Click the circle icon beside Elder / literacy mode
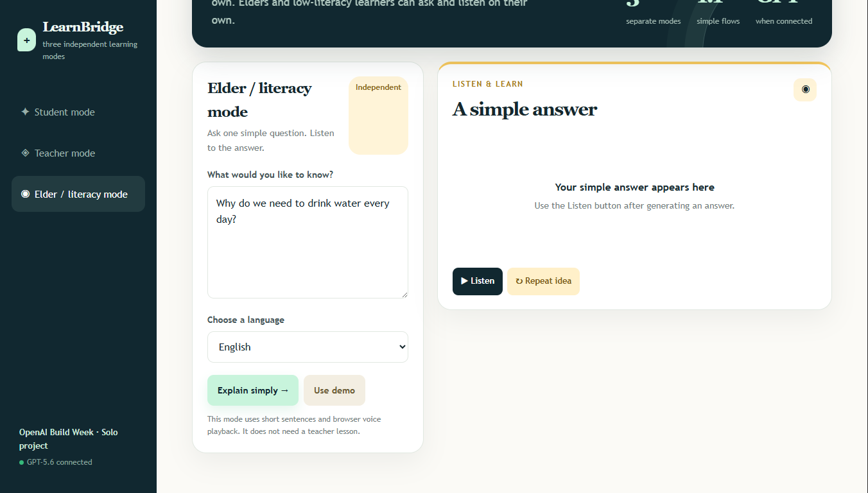 click(25, 194)
